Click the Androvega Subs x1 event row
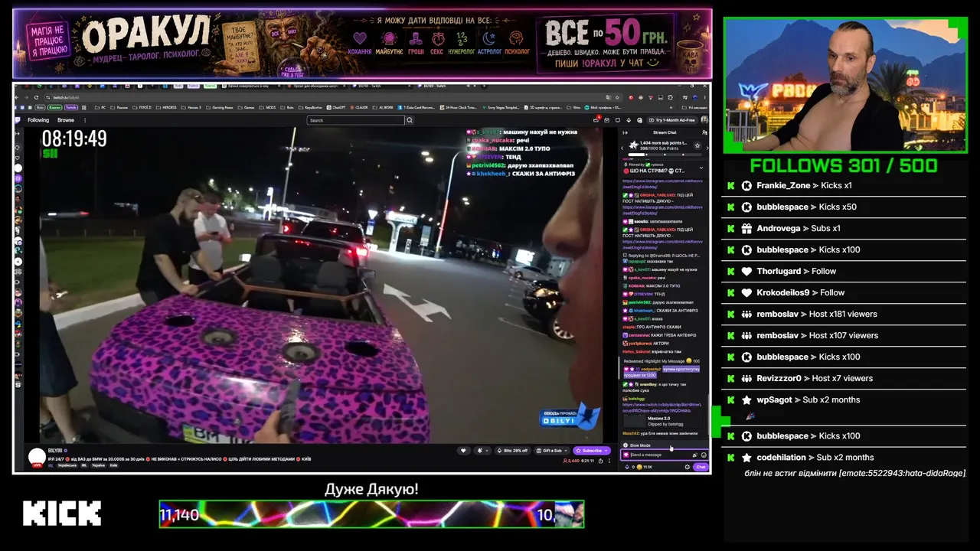 pyautogui.click(x=844, y=229)
